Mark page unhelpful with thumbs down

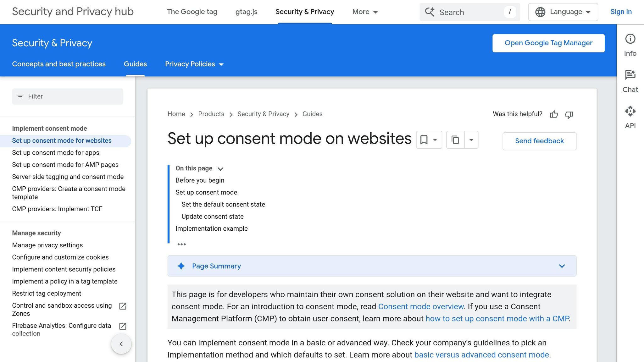tap(569, 115)
